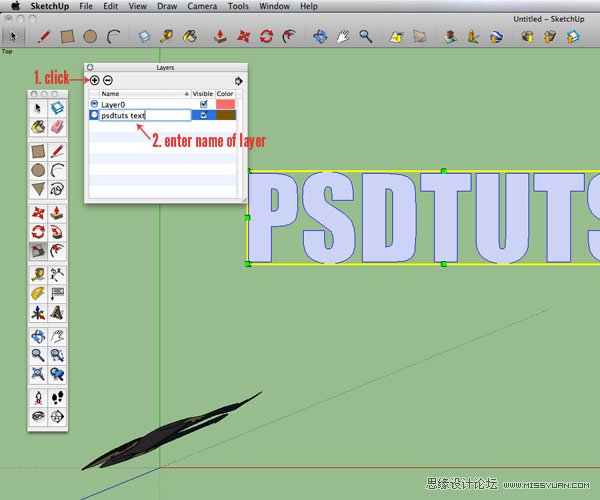Click the Layer0 name in layers list
Image resolution: width=600 pixels, height=500 pixels.
[x=113, y=104]
